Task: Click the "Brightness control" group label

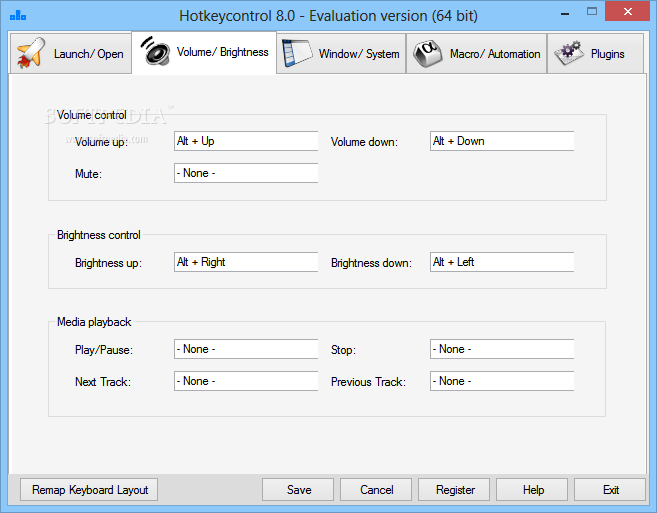Action: (98, 235)
